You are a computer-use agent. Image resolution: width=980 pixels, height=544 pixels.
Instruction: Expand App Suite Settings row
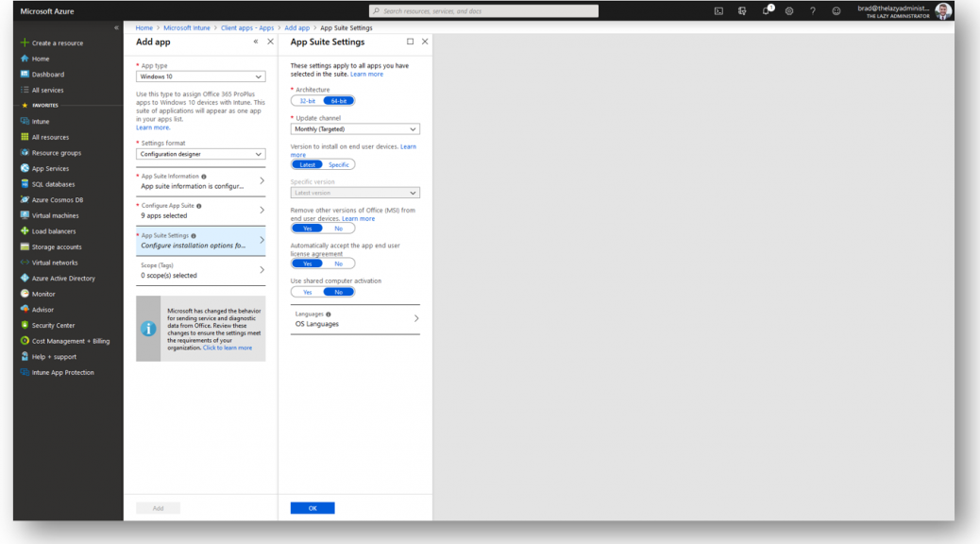point(200,241)
